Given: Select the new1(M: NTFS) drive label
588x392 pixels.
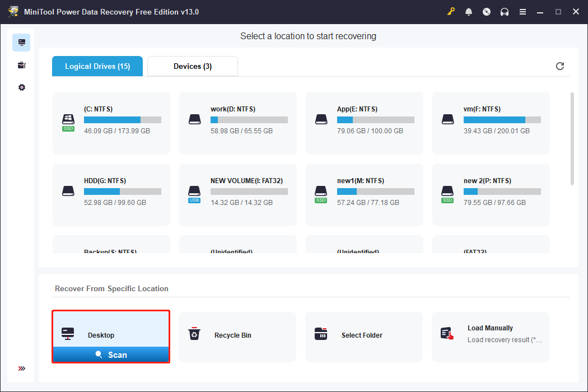Looking at the screenshot, I should (x=361, y=180).
